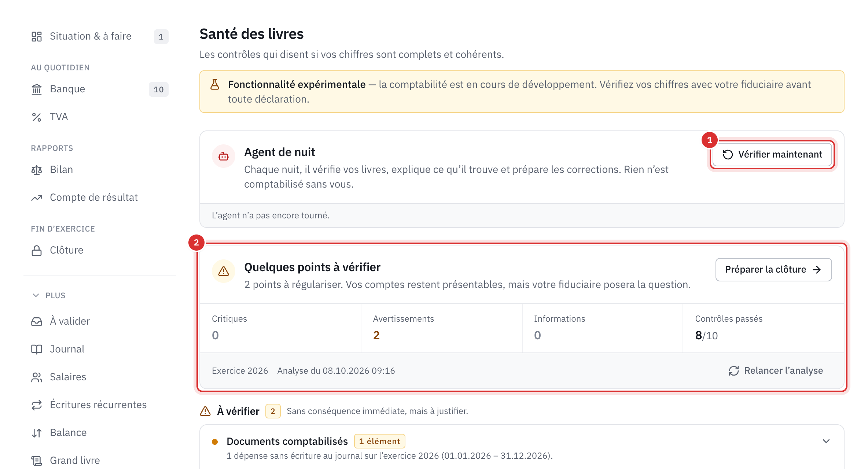Click Vérifier maintenant button

click(772, 155)
